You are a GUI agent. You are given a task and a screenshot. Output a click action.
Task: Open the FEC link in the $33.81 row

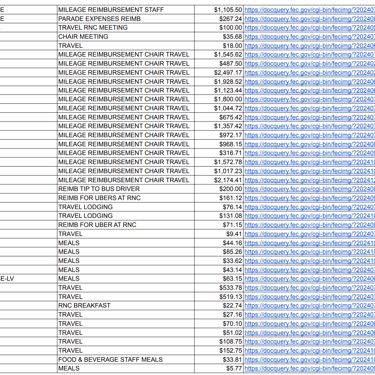point(310,360)
